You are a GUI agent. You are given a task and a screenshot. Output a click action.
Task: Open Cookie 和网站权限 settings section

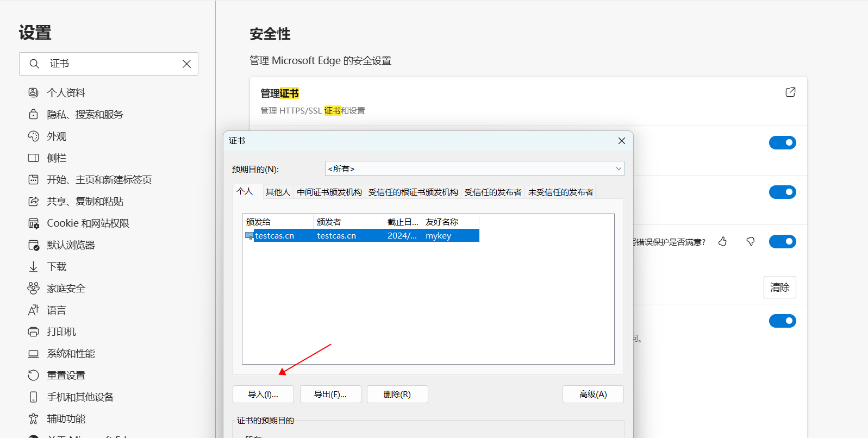tap(88, 223)
